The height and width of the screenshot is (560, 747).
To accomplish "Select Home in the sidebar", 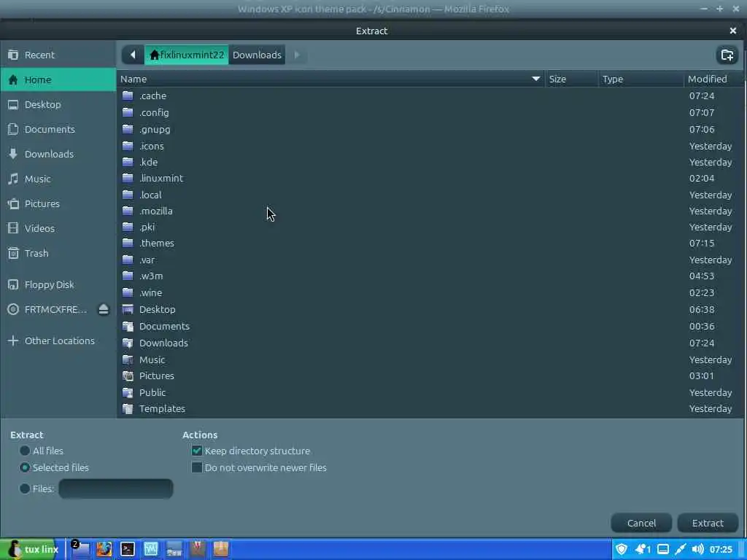I will pyautogui.click(x=58, y=79).
